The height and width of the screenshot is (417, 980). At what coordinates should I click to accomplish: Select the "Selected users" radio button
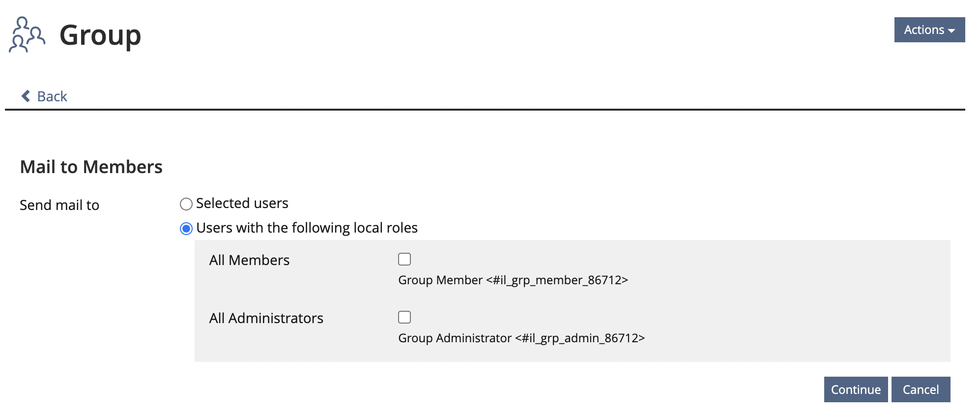pyautogui.click(x=186, y=204)
